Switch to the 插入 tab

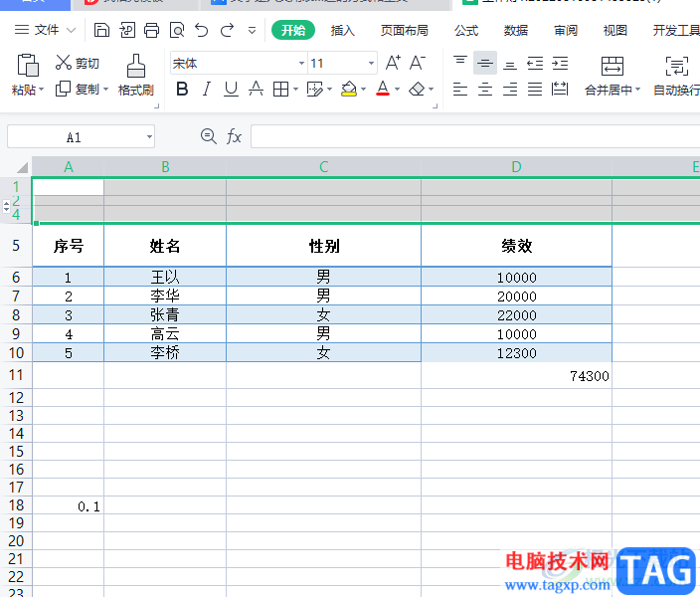pyautogui.click(x=342, y=31)
